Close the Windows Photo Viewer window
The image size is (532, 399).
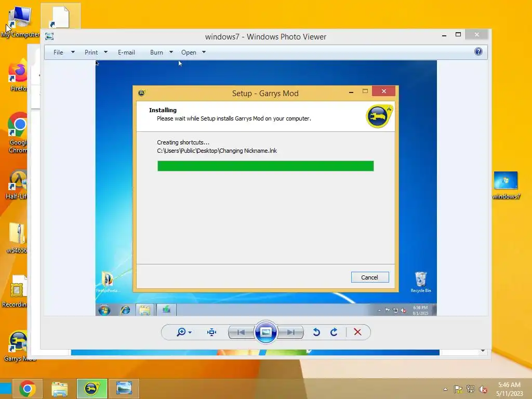477,35
